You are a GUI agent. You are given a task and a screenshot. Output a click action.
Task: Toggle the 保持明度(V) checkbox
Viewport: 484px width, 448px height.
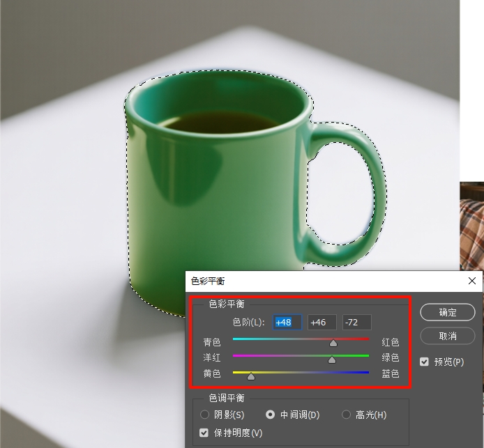(204, 433)
